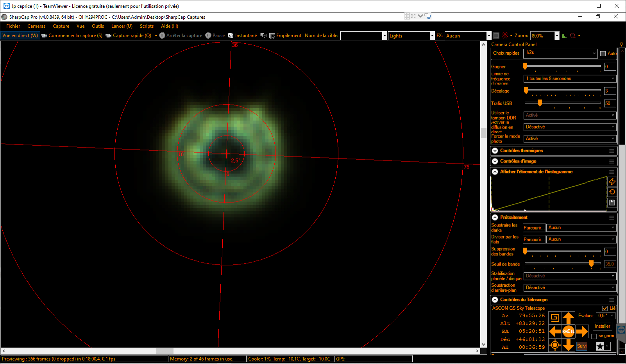Image resolution: width=626 pixels, height=364 pixels.
Task: Open the 'Forcer le mode photo' dropdown
Action: click(570, 139)
